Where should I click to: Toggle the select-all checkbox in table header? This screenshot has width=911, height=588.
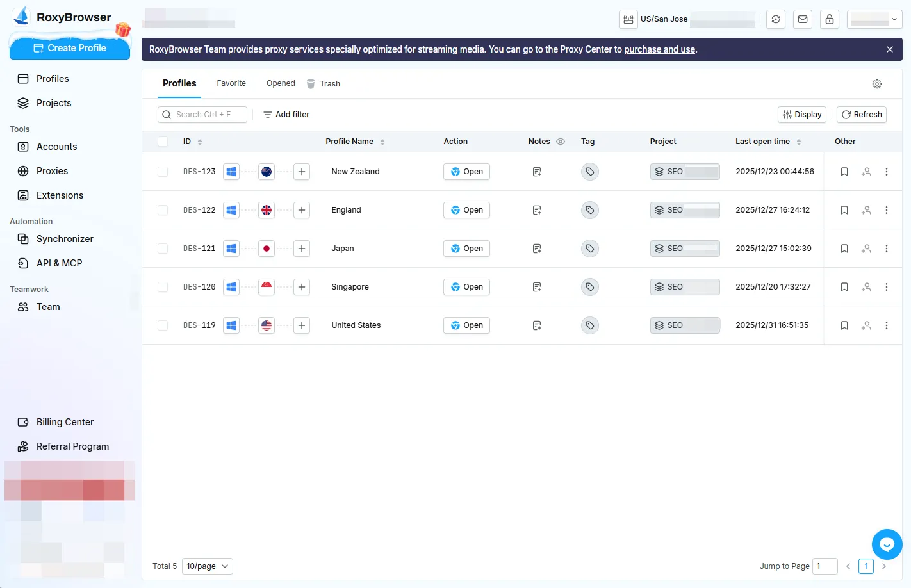point(163,142)
